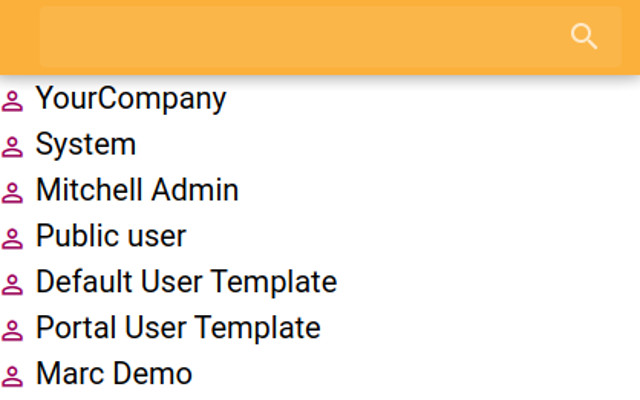The width and height of the screenshot is (640, 400).
Task: Select Marc Demo in the list
Action: click(114, 373)
